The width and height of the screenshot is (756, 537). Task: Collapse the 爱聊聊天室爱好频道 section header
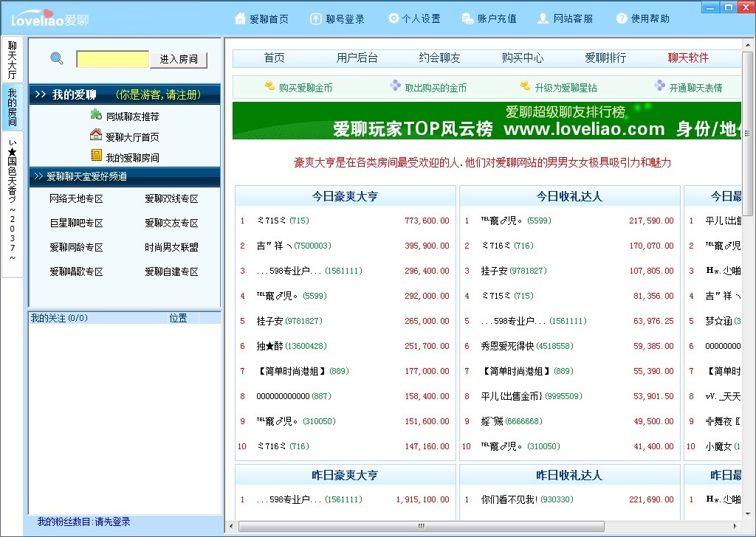click(38, 177)
